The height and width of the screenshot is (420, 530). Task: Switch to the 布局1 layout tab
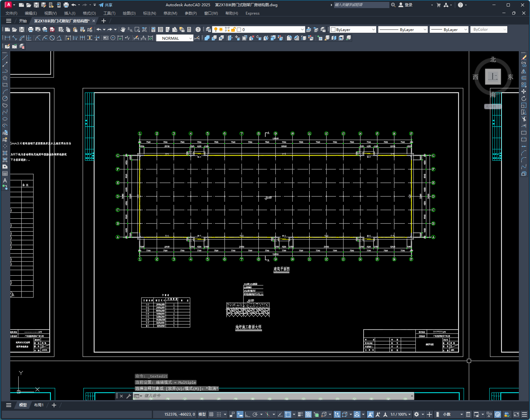[39, 405]
